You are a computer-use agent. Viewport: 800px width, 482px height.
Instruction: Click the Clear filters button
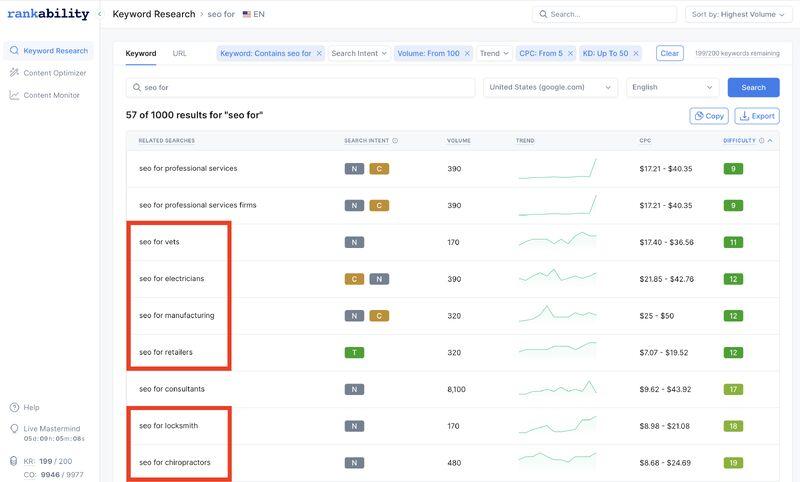coord(669,53)
